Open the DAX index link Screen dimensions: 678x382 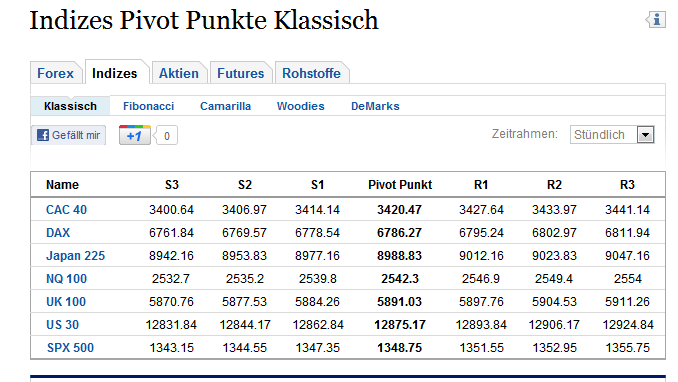pyautogui.click(x=58, y=233)
